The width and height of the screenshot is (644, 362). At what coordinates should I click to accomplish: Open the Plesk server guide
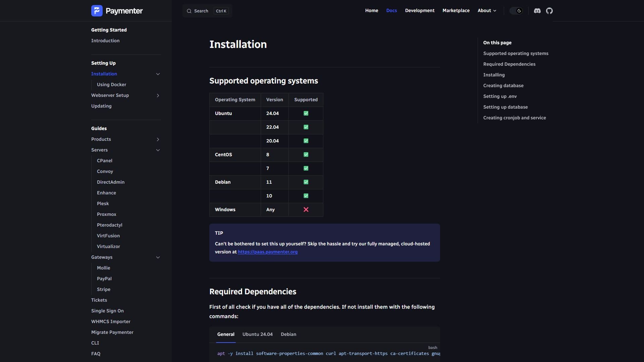(x=103, y=204)
